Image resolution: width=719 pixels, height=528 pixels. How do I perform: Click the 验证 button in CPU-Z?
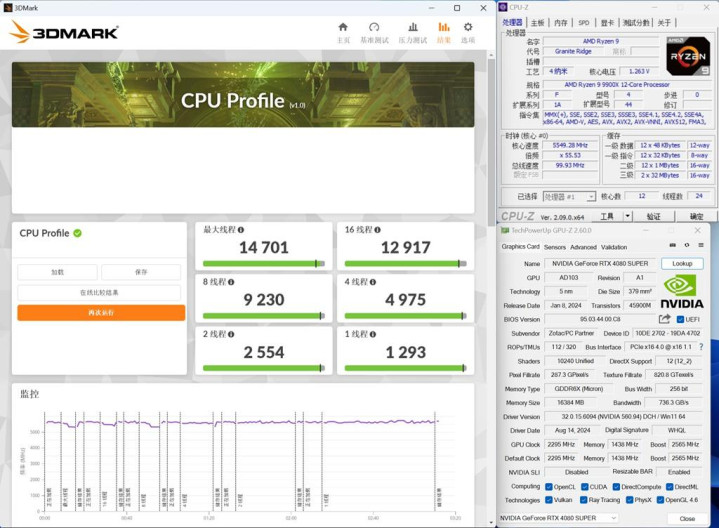[x=653, y=216]
